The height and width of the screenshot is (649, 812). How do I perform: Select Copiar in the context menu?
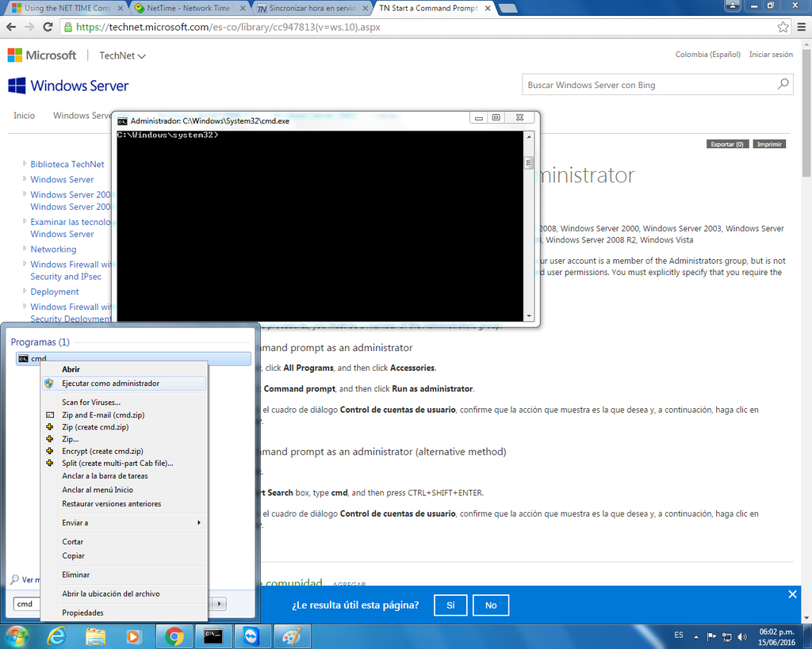[73, 555]
